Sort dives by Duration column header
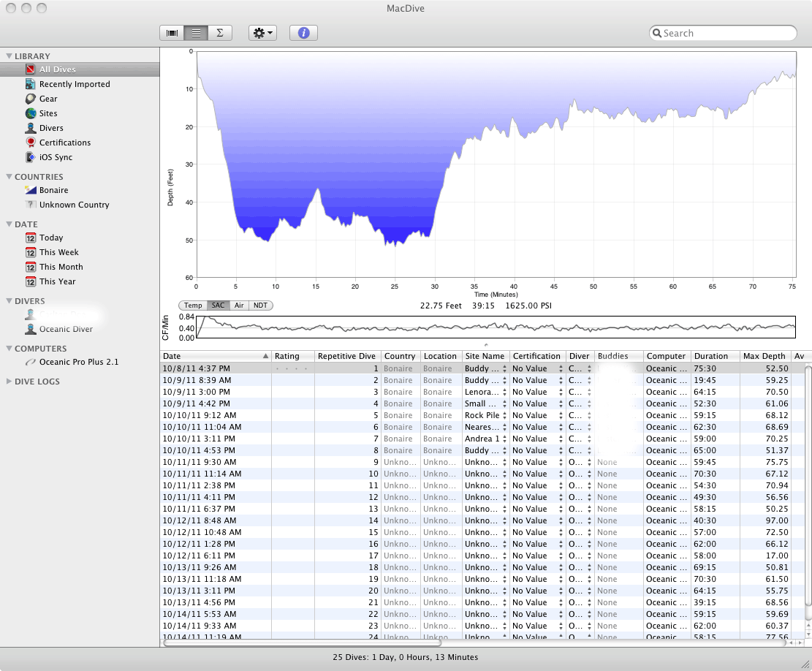Screen dimensions: 812x671 [x=711, y=356]
